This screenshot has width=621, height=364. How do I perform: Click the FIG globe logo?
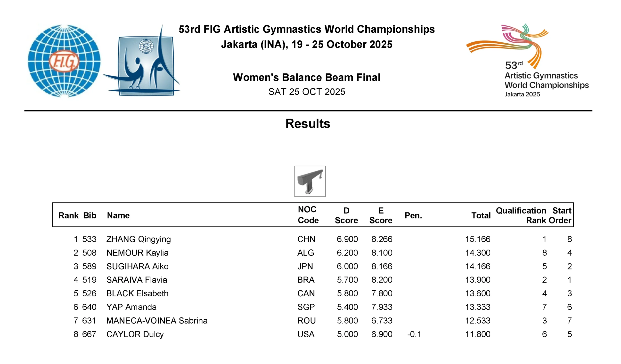[x=64, y=61]
